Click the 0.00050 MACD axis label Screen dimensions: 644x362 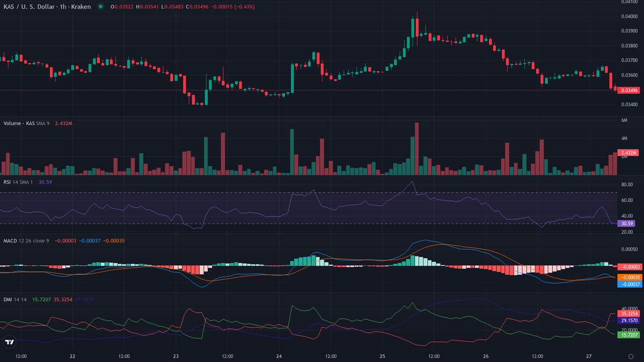629,249
